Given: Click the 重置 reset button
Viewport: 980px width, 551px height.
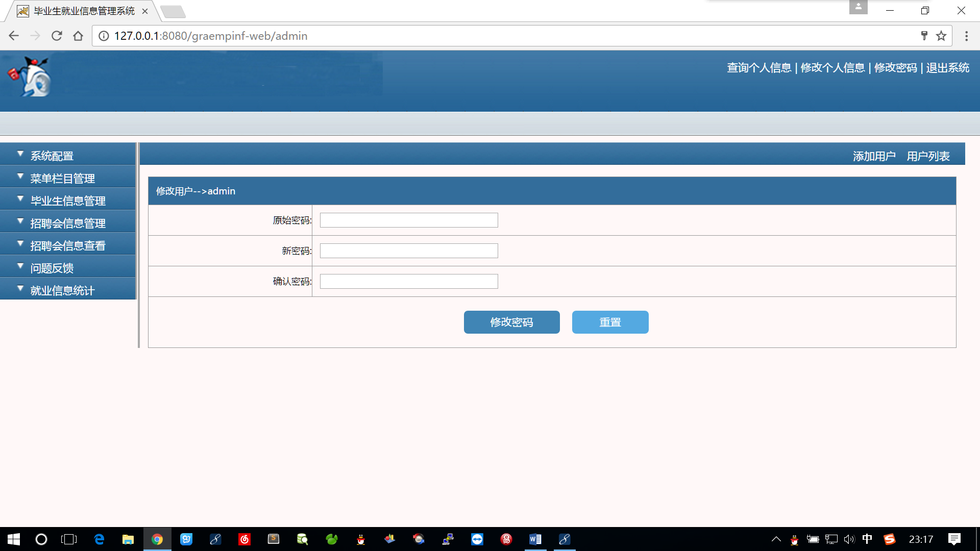Looking at the screenshot, I should (x=610, y=322).
